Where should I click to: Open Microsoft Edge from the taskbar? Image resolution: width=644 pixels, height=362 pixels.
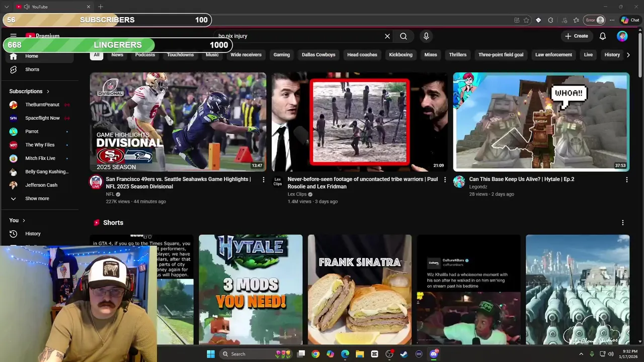[345, 354]
